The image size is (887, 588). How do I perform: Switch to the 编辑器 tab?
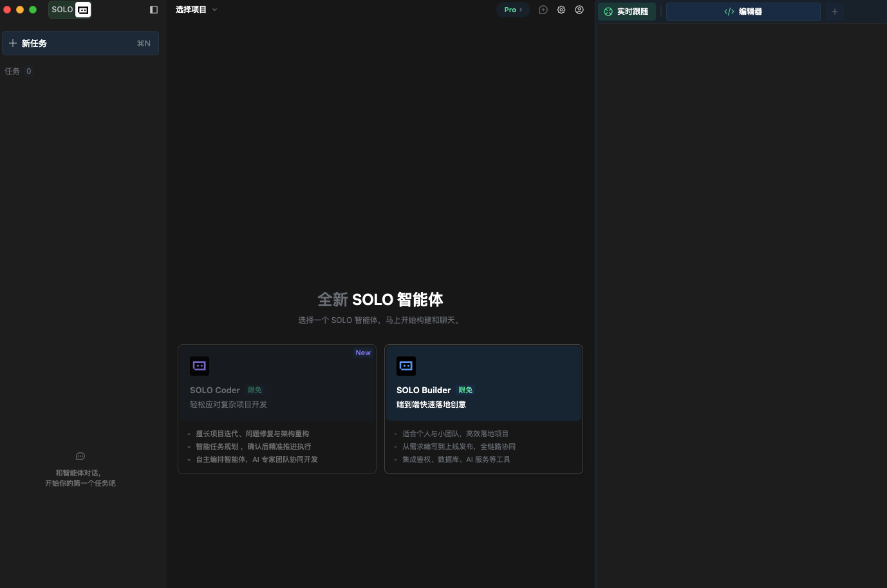743,12
